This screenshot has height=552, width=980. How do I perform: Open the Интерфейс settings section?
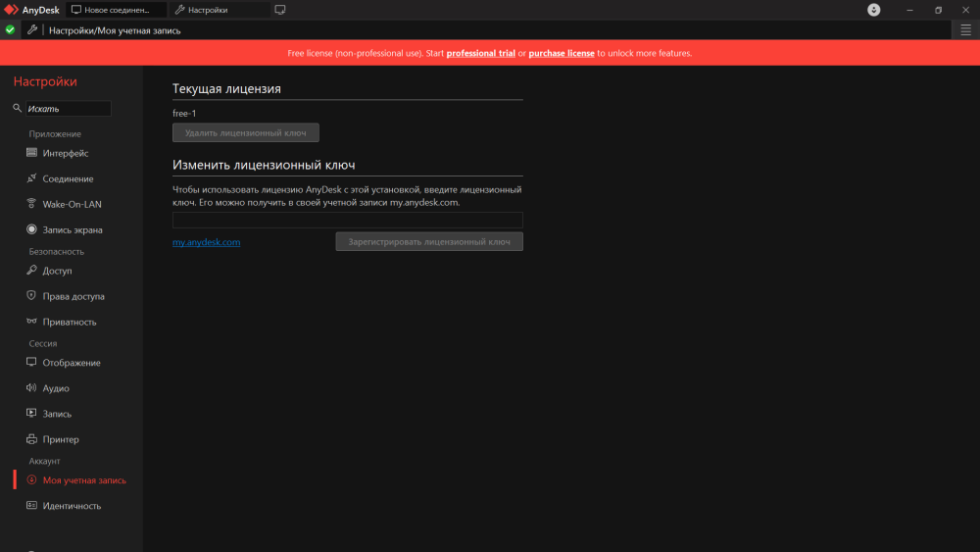click(66, 153)
